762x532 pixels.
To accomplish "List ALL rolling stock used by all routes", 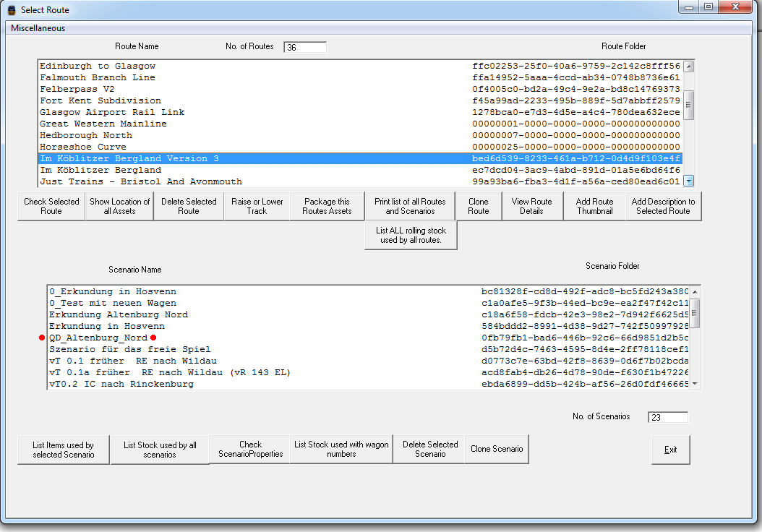I will 411,236.
